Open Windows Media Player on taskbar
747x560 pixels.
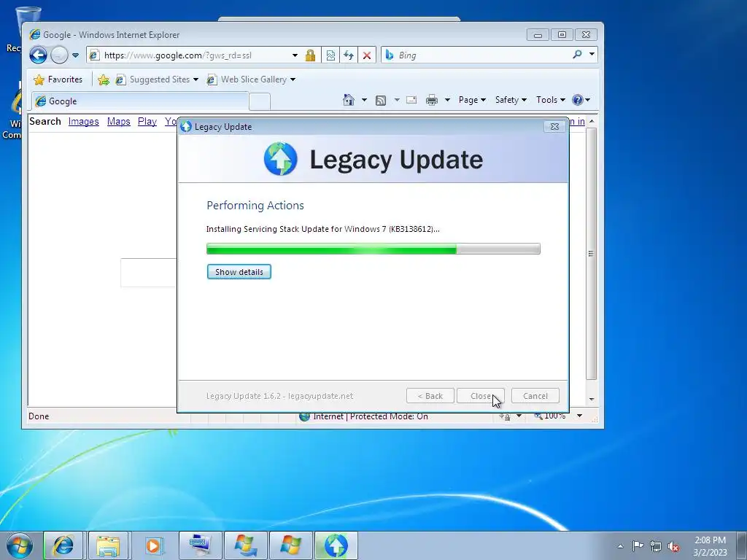153,545
